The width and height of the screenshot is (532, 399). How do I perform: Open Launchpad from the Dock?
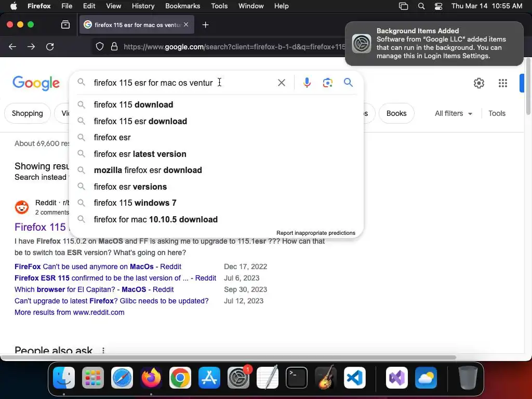(93, 378)
